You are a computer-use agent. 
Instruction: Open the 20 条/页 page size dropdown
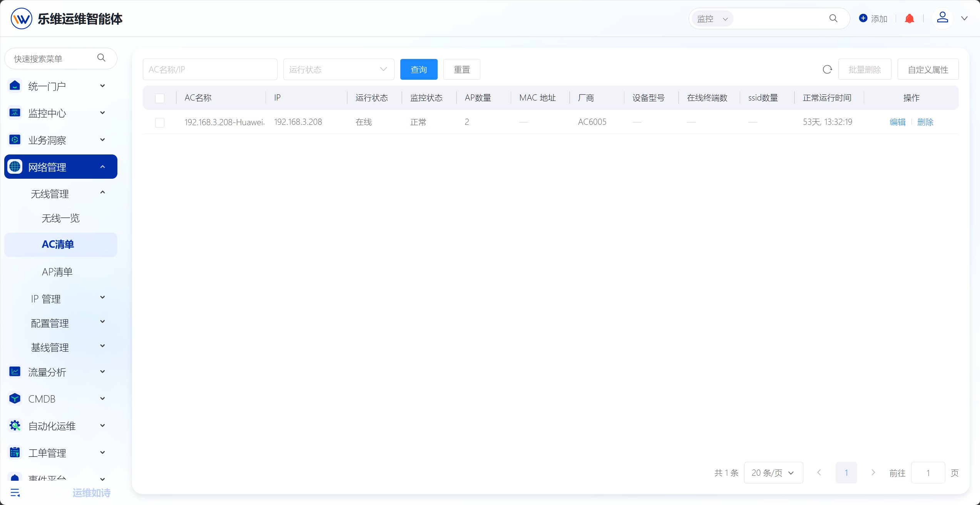(x=773, y=473)
